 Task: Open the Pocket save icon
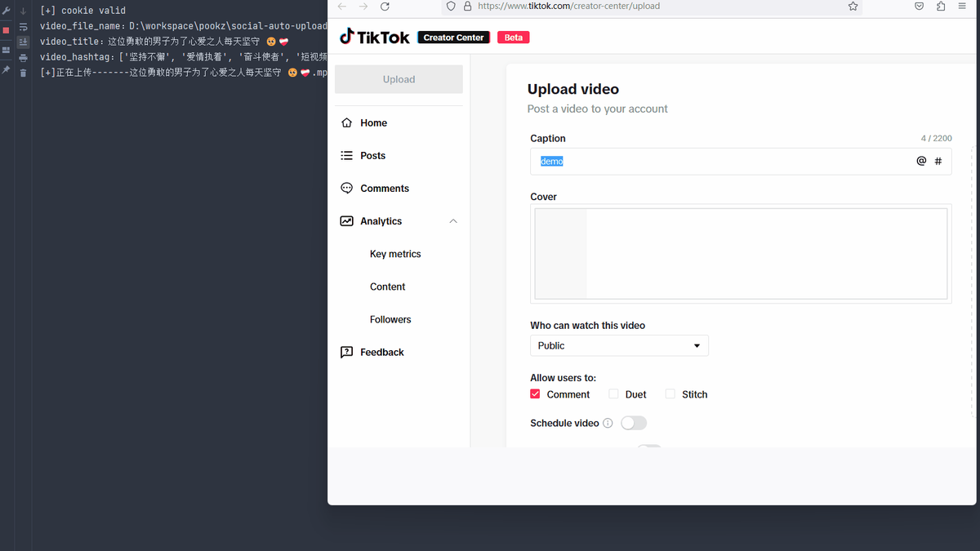tap(919, 6)
